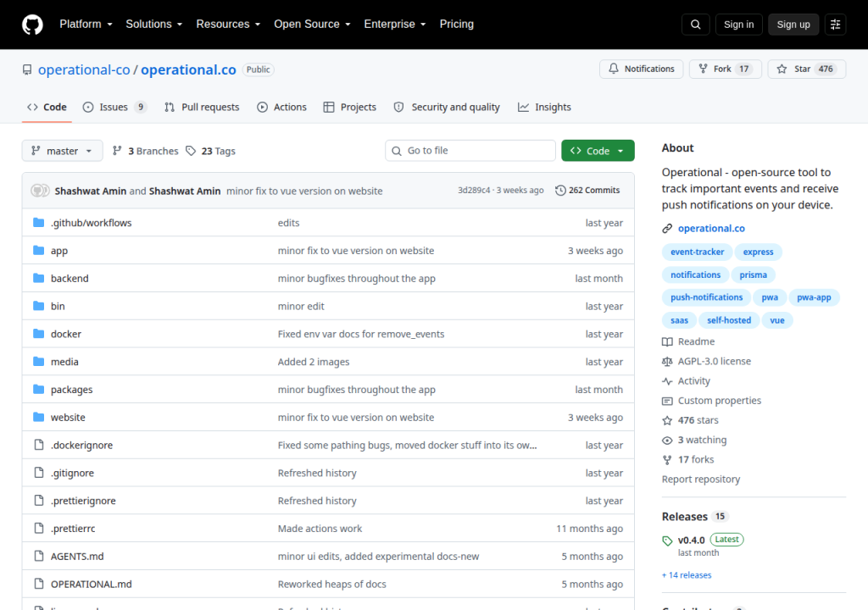Expand the Platform menu
This screenshot has height=610, width=868.
[x=86, y=25]
